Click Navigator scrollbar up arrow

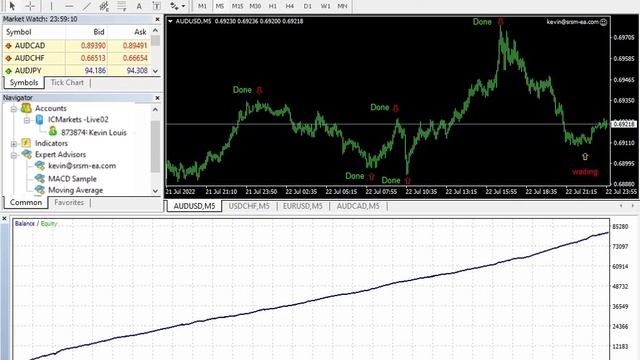(156, 109)
